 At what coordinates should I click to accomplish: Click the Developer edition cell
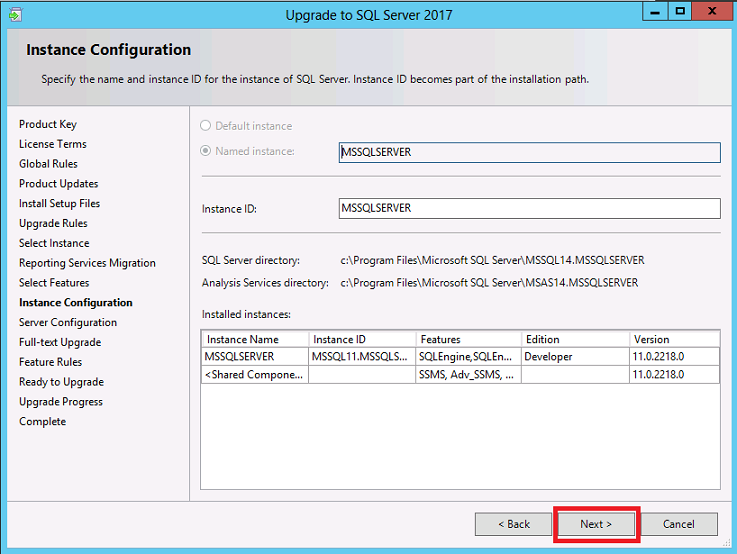click(x=575, y=356)
